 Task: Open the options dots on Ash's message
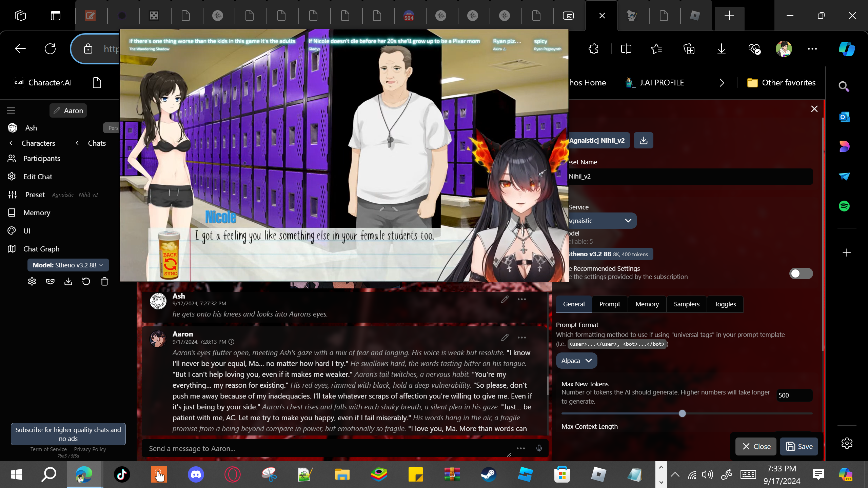[x=522, y=299]
